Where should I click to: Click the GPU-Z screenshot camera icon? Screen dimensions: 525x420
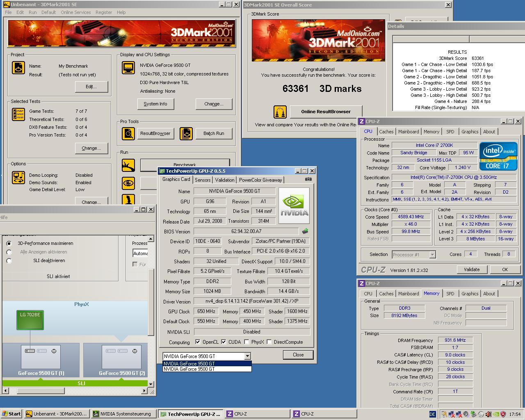[x=308, y=179]
